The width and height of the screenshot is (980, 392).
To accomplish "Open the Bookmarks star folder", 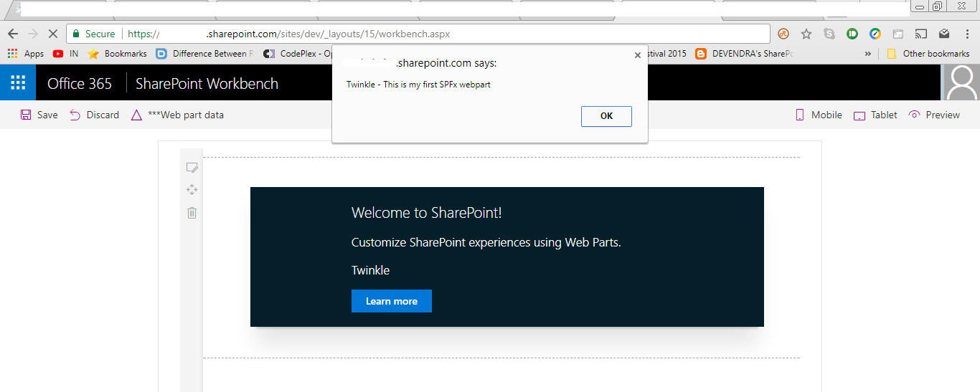I will (x=117, y=54).
